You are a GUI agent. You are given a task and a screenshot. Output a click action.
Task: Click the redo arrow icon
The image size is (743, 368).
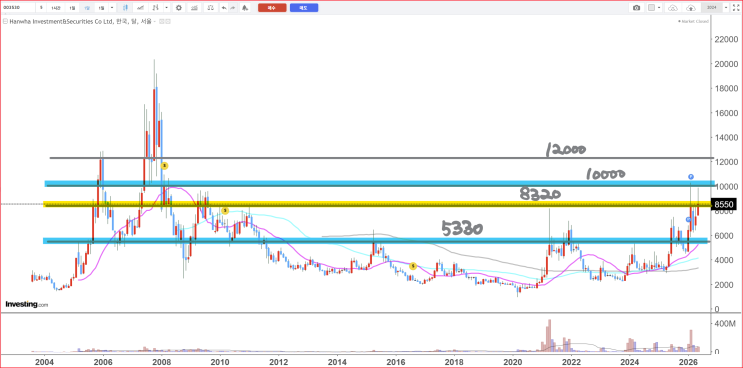233,8
